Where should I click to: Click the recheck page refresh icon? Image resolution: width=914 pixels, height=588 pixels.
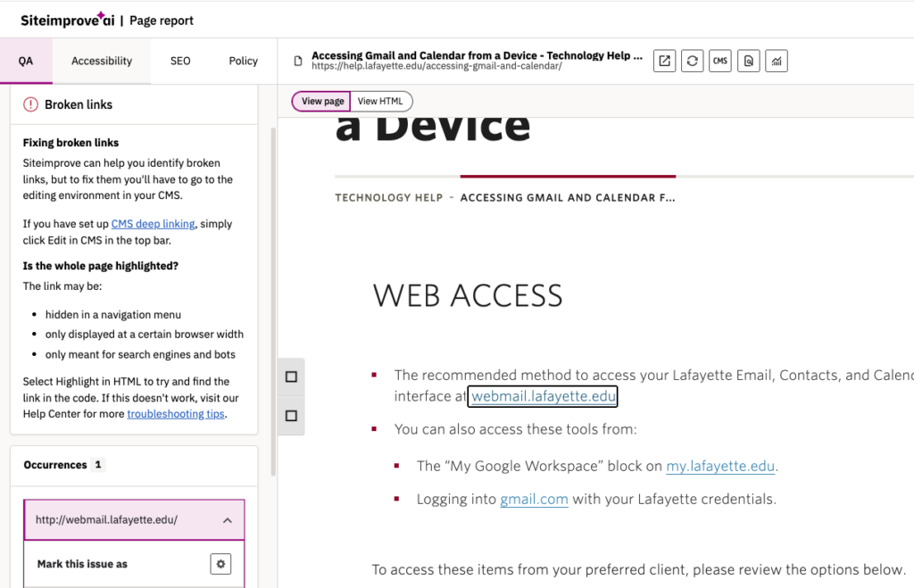(x=692, y=61)
